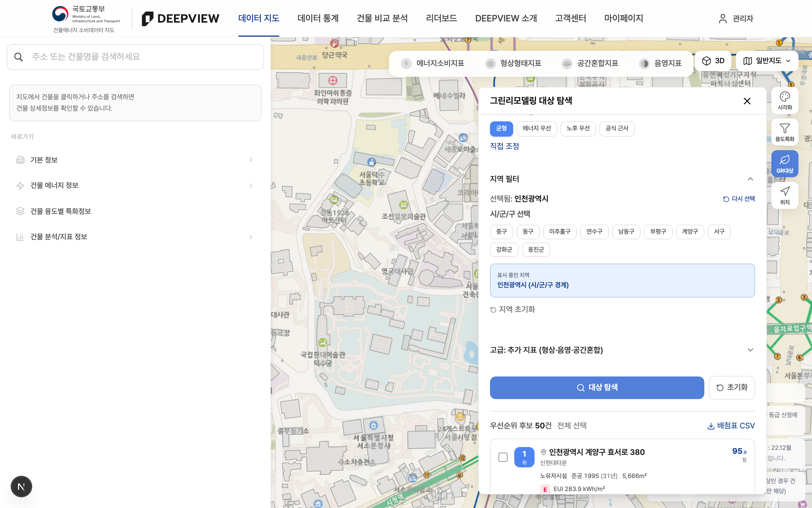
Task: Click the 3D cube view button
Action: [713, 61]
